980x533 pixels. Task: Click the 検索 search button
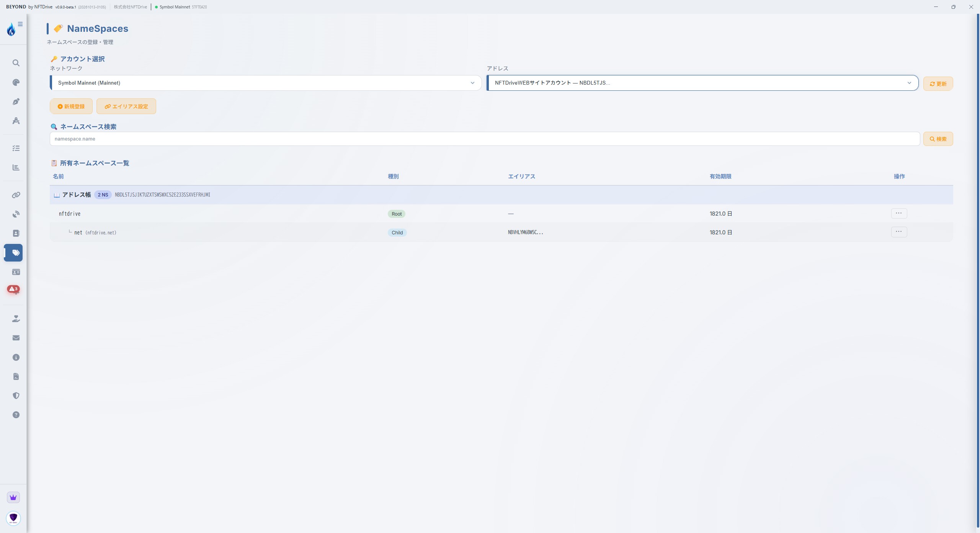(938, 139)
